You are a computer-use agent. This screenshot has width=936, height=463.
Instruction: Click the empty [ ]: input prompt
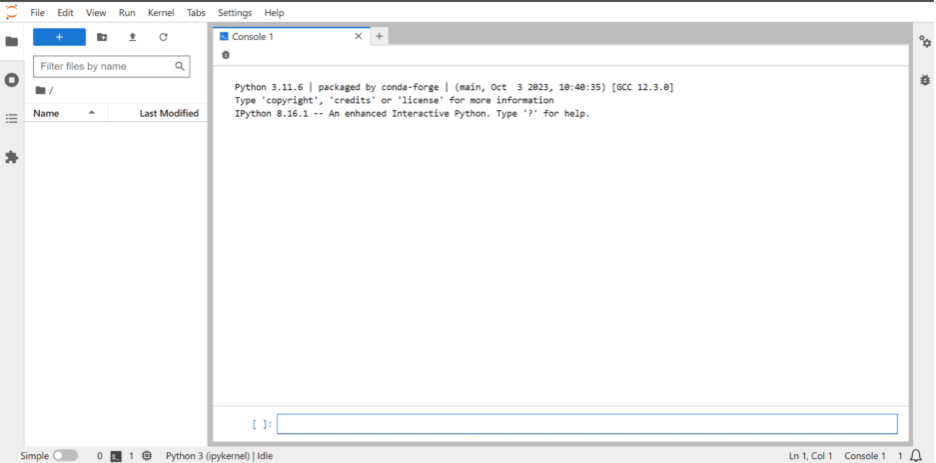coord(262,424)
